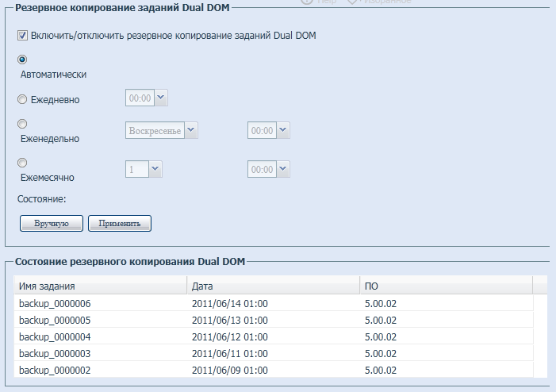Toggle the Dual DOM backup enable checkbox
The image size is (556, 392).
pyautogui.click(x=22, y=36)
